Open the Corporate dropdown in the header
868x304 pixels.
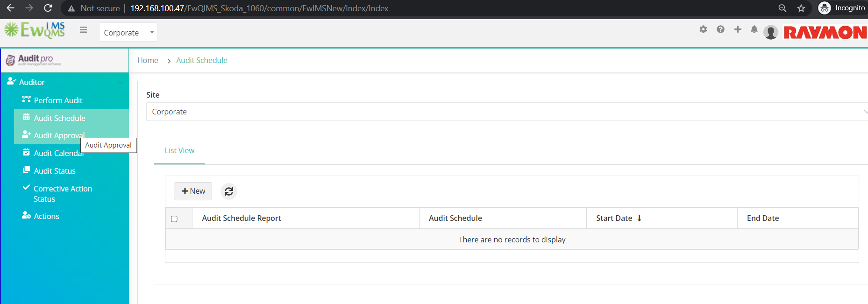click(128, 32)
